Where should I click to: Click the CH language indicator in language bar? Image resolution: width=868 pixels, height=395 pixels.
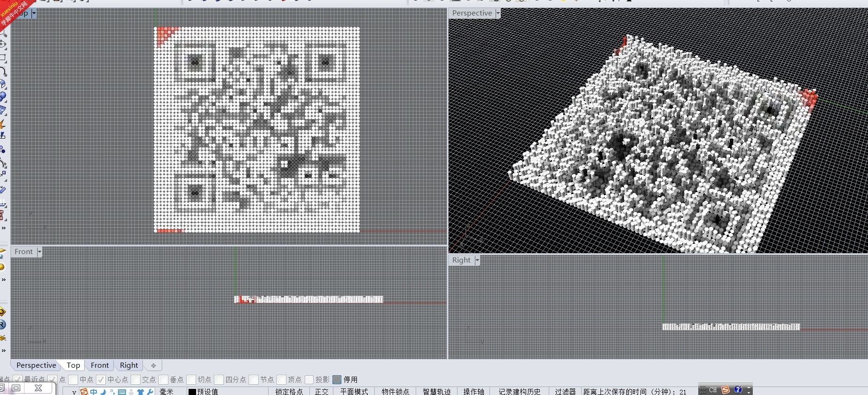pyautogui.click(x=713, y=390)
